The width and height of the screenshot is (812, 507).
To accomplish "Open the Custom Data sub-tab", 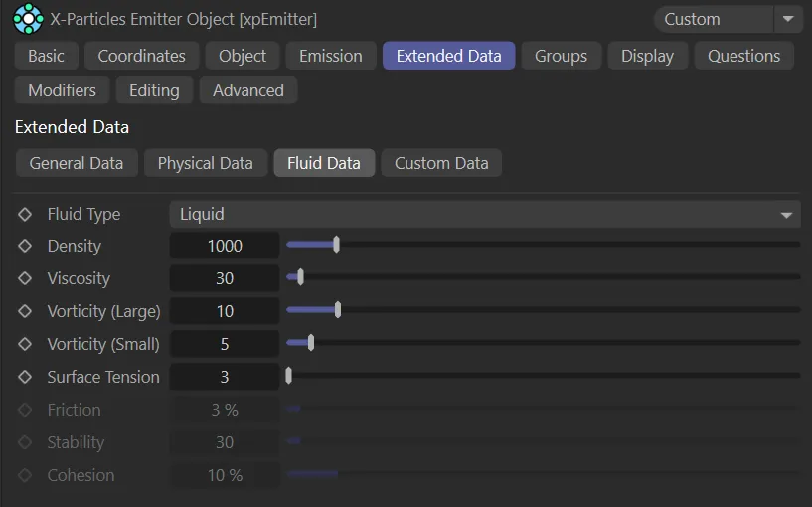I will (441, 163).
